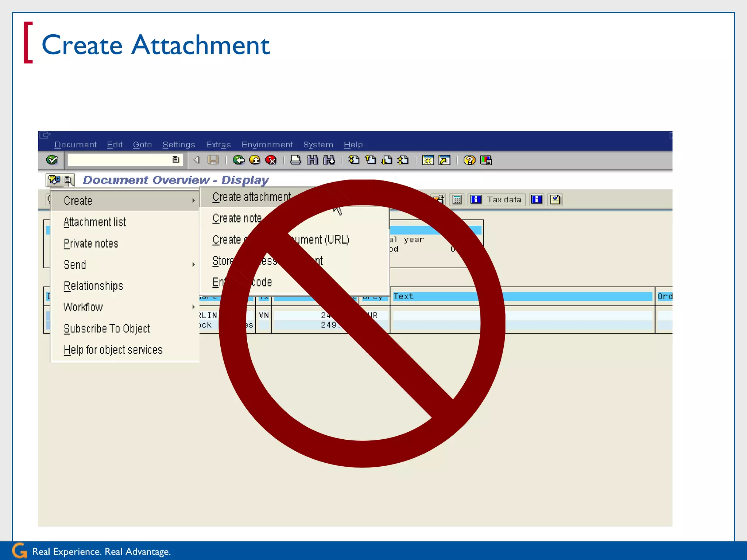Open the Goto menu
Image resolution: width=747 pixels, height=560 pixels.
[142, 145]
